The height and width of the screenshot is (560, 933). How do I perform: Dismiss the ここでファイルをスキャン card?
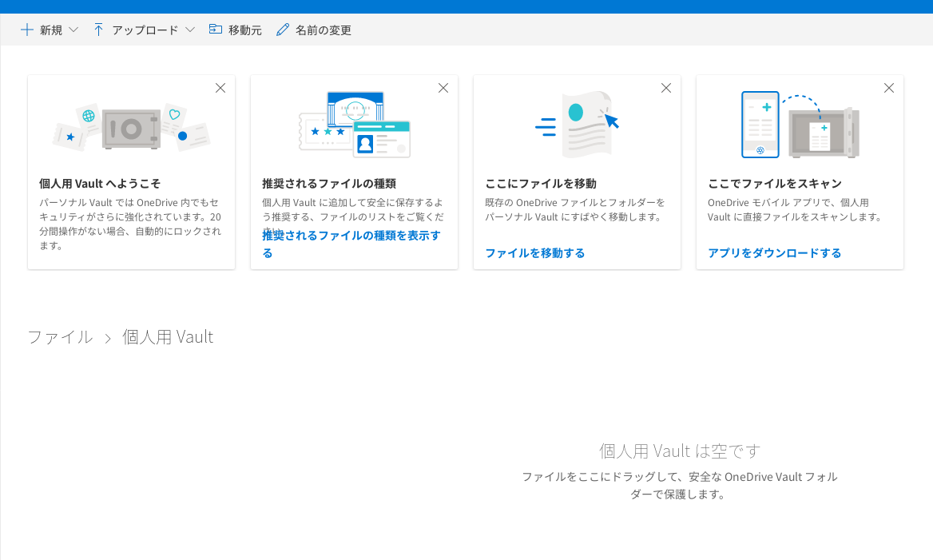[x=889, y=88]
